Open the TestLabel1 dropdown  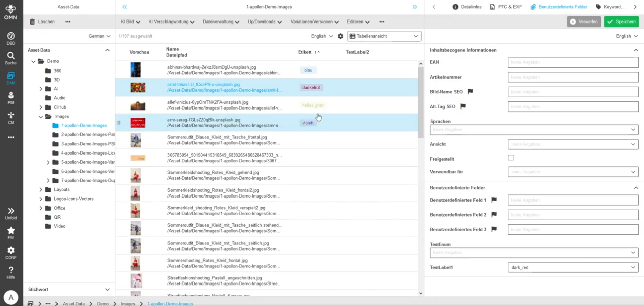[x=573, y=267]
